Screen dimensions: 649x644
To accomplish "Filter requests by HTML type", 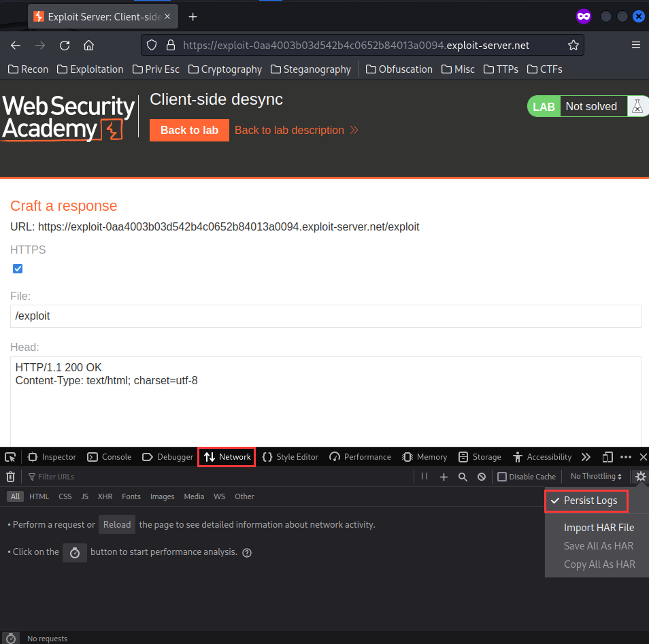I will pyautogui.click(x=39, y=496).
